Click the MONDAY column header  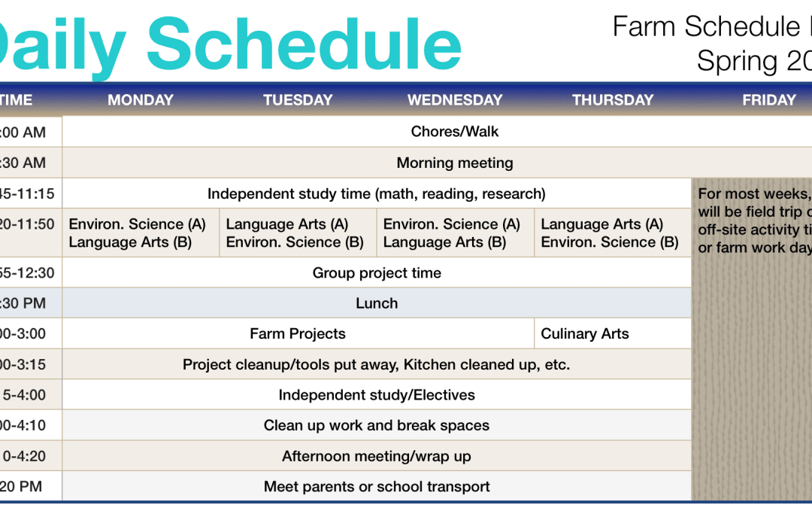click(x=141, y=100)
